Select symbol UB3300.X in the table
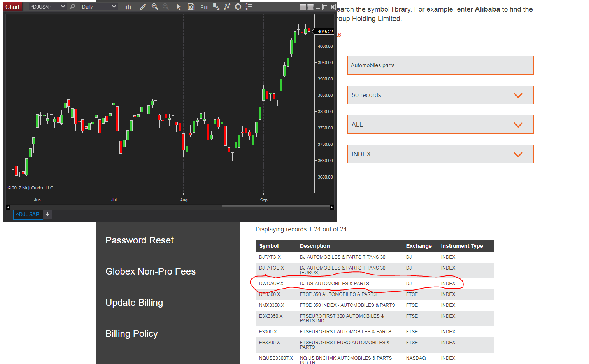 (x=270, y=294)
